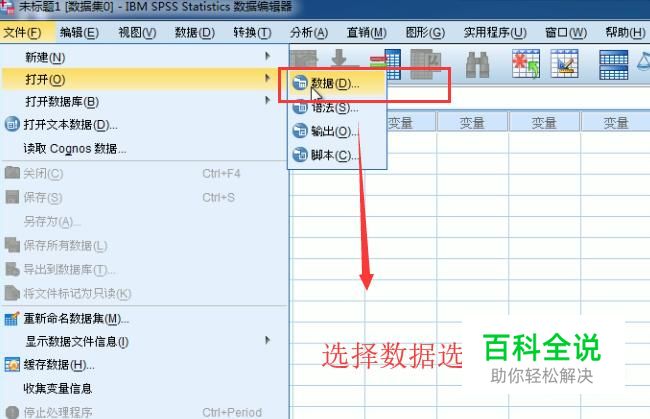The image size is (650, 419).
Task: Select 将文件标记为只读(K) entry
Action: [144, 293]
